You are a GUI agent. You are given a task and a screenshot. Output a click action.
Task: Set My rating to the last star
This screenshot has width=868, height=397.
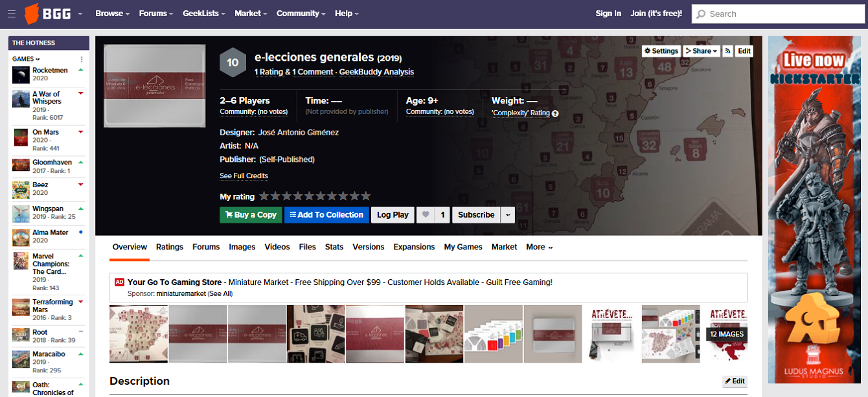(366, 196)
